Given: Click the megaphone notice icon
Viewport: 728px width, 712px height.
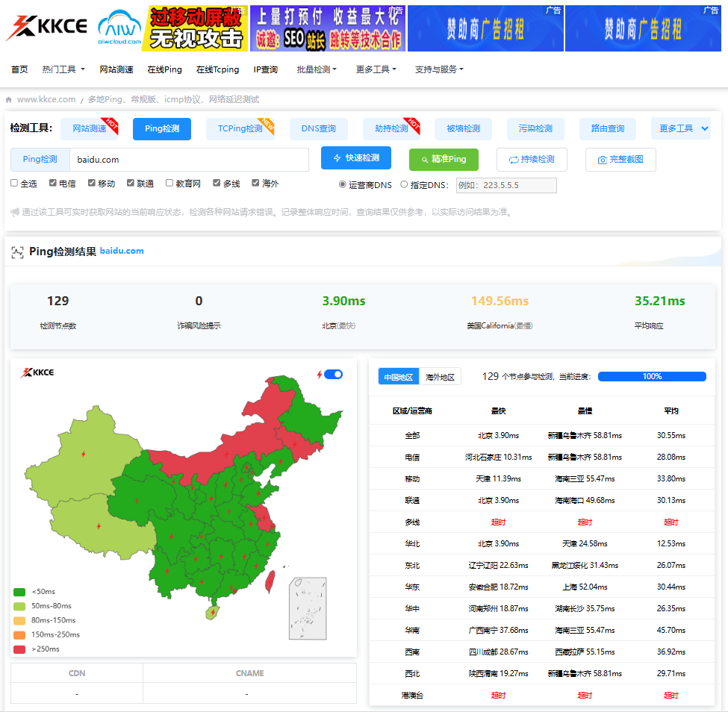Looking at the screenshot, I should (x=15, y=212).
